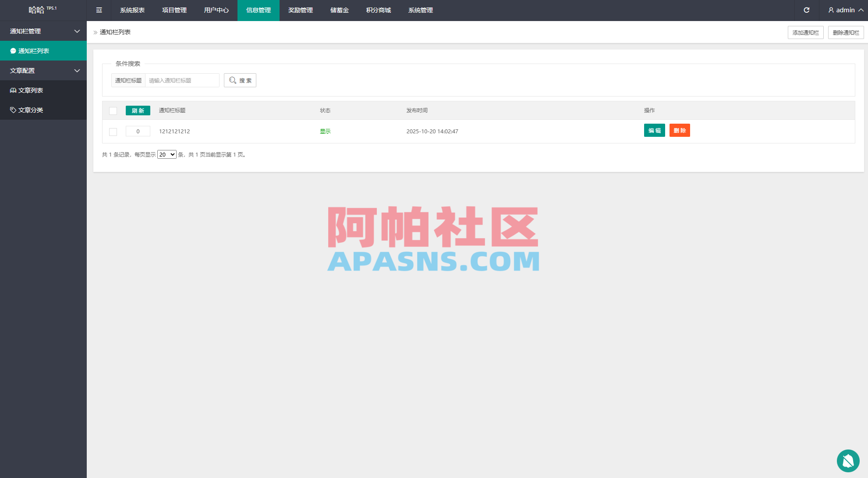Click the 添加通知栏 button
The image size is (868, 478).
coord(806,32)
